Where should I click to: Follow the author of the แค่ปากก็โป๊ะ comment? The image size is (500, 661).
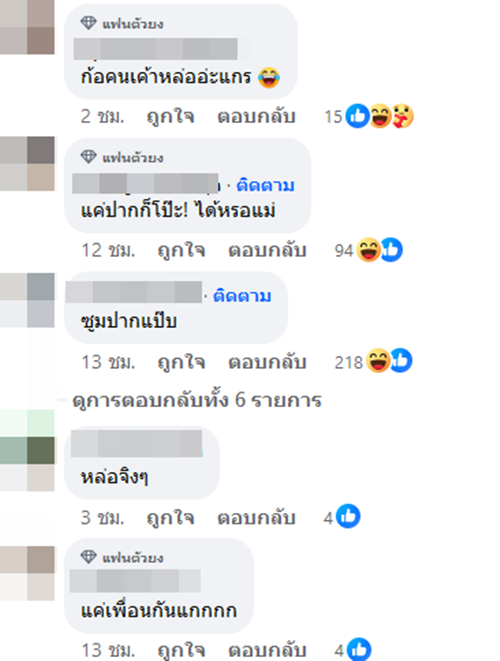pyautogui.click(x=265, y=185)
